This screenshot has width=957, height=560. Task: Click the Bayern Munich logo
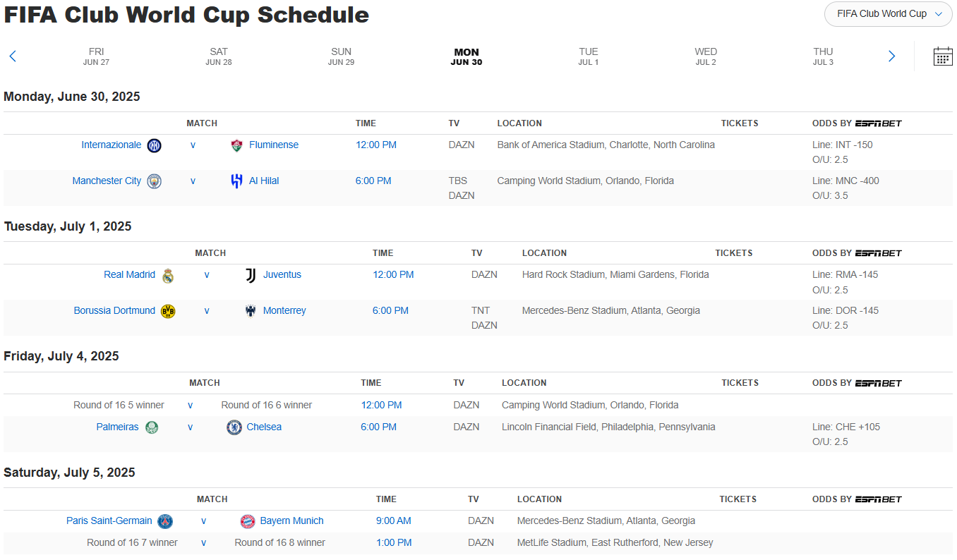coord(248,521)
